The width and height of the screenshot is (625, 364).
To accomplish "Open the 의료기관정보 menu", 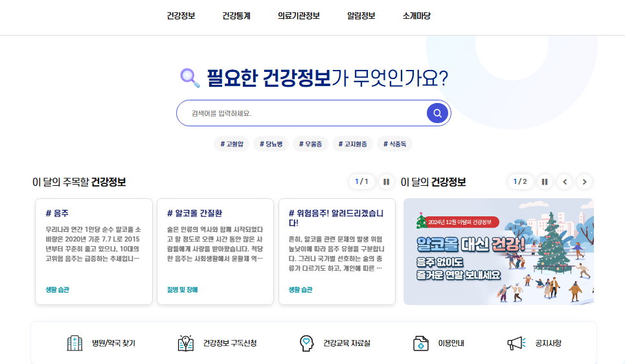I will point(299,16).
